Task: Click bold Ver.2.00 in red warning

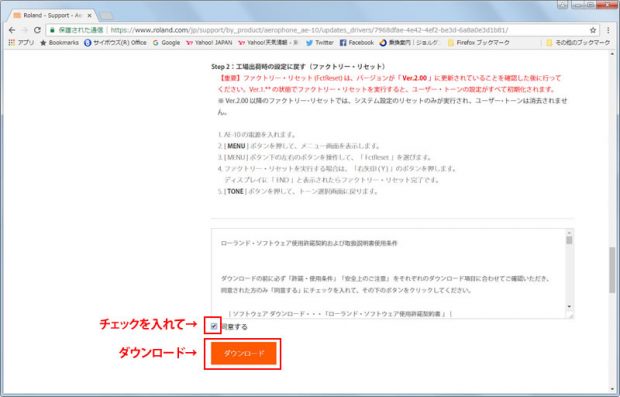Action: tap(414, 78)
